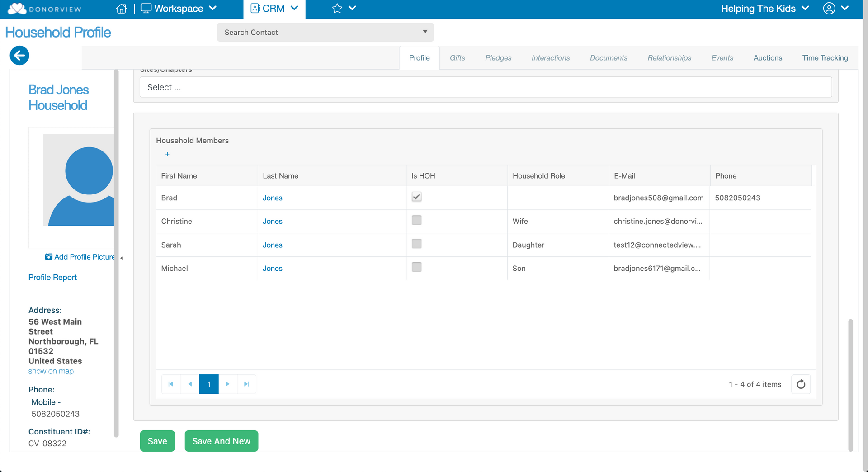
Task: Open the Profile Report link
Action: [x=52, y=278]
